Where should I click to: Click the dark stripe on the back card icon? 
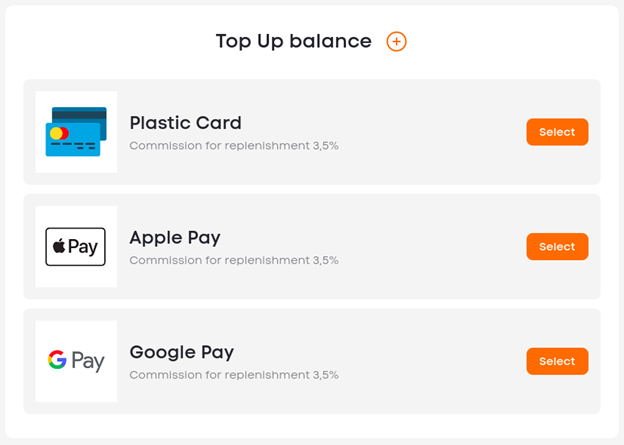point(79,115)
